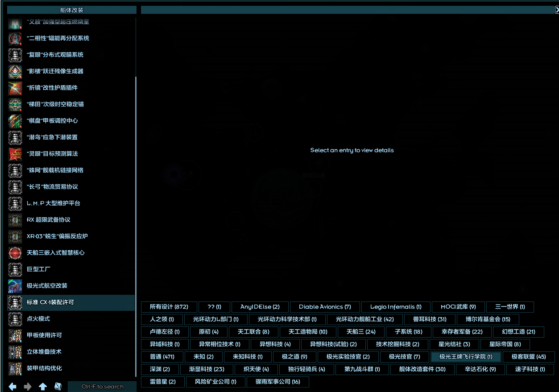Click the icon beside "灵眼"目标预测算法
Viewport: 559px width, 392px height.
point(15,154)
